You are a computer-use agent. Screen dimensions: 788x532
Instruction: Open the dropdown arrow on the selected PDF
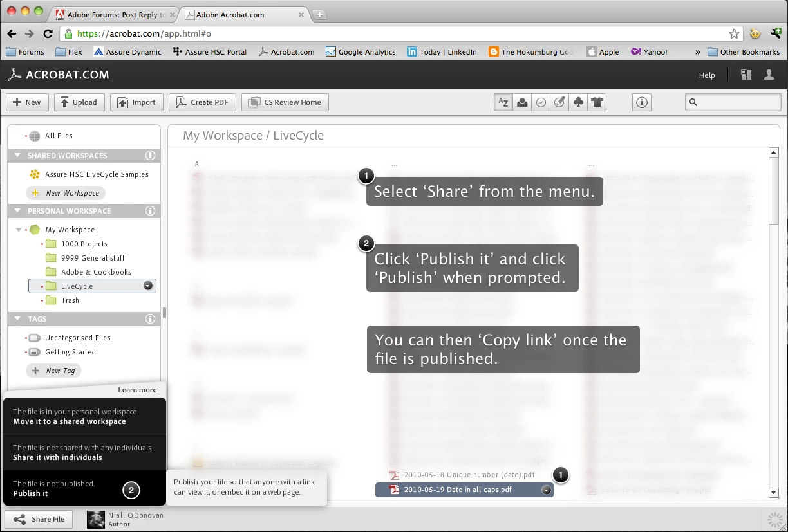(547, 490)
